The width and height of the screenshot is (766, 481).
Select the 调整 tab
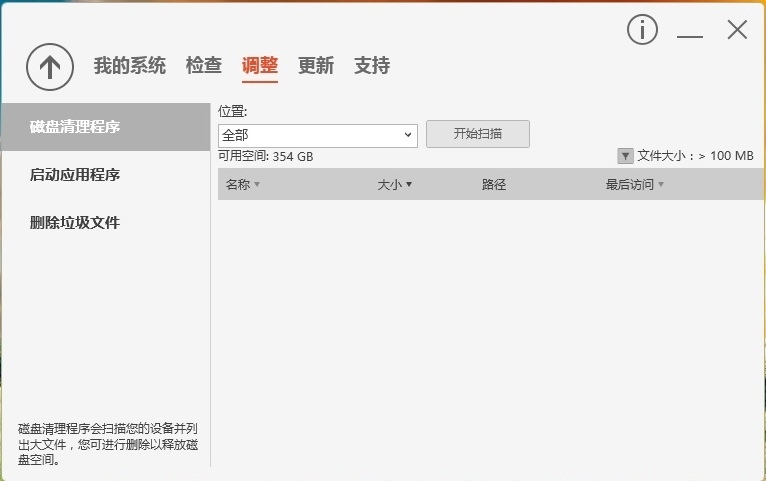tap(260, 65)
